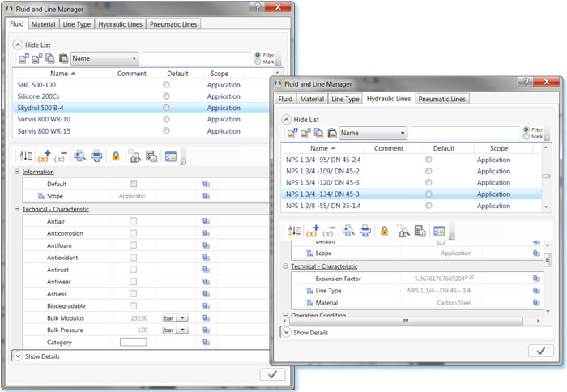The height and width of the screenshot is (392, 567).
Task: Click the print icon in right window toolbar
Action: (365, 231)
